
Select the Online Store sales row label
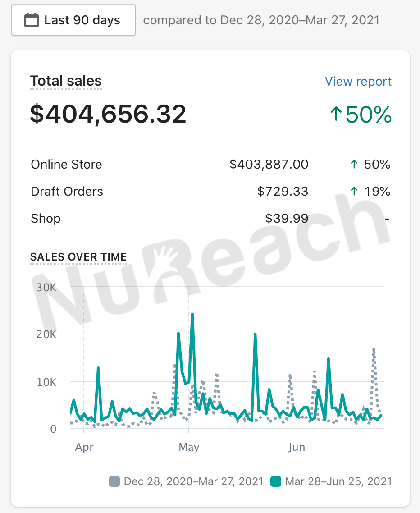(x=66, y=165)
